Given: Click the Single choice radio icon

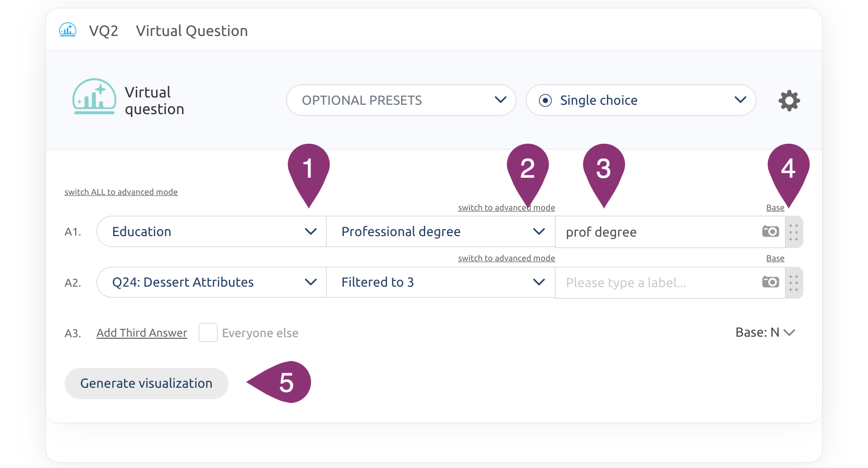Looking at the screenshot, I should tap(545, 100).
